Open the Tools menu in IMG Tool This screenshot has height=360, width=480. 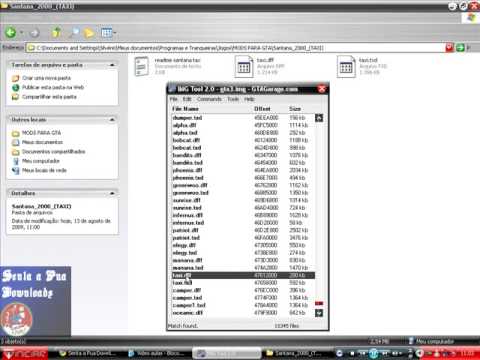[233, 99]
